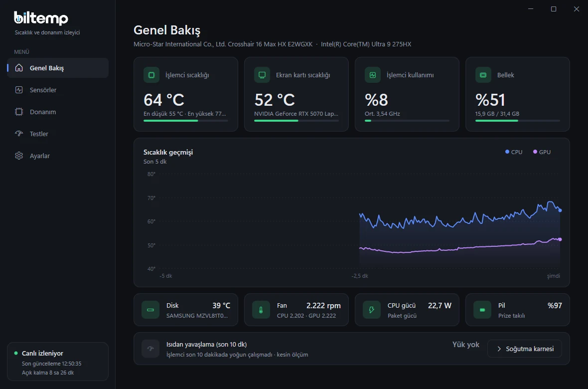Click the İşlemci sıcaklığı chip icon
Viewport: 588px width, 389px height.
151,75
